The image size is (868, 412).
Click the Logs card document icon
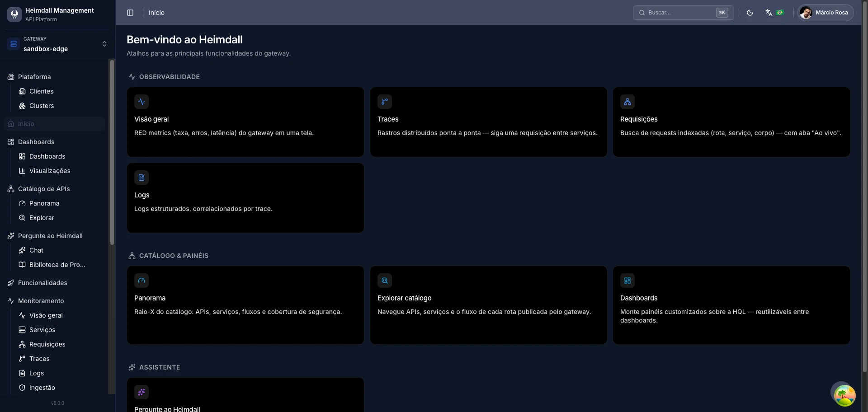pyautogui.click(x=142, y=178)
